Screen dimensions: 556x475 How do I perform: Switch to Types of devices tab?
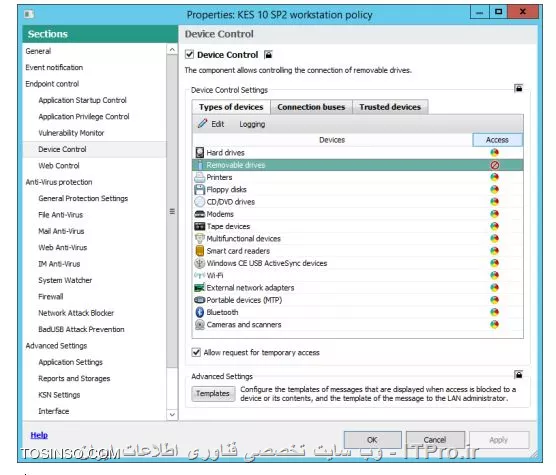pos(231,107)
